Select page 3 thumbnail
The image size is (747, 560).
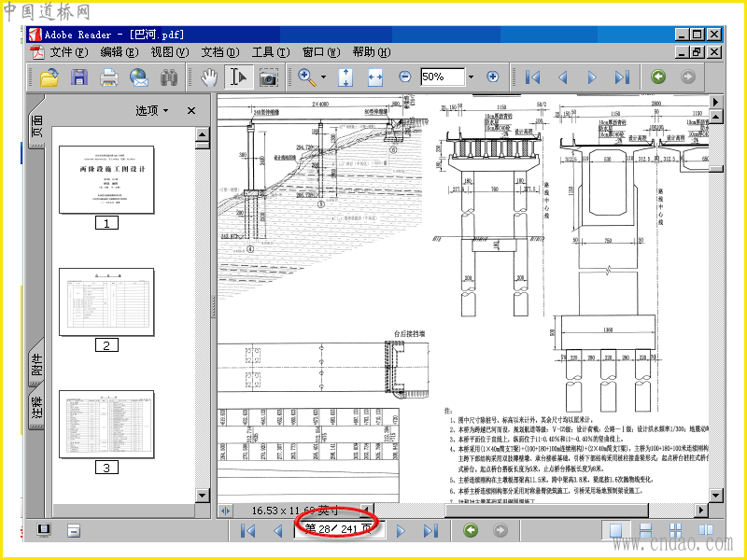(106, 425)
